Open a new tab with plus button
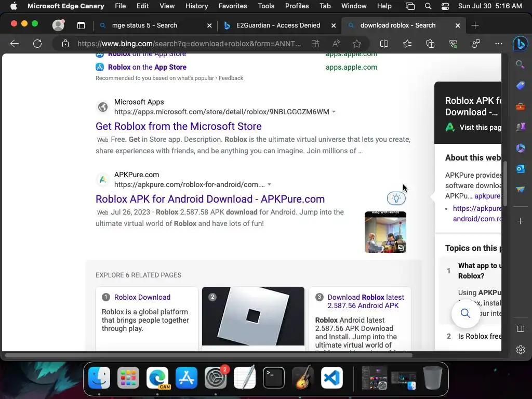The width and height of the screenshot is (532, 399). 475,25
